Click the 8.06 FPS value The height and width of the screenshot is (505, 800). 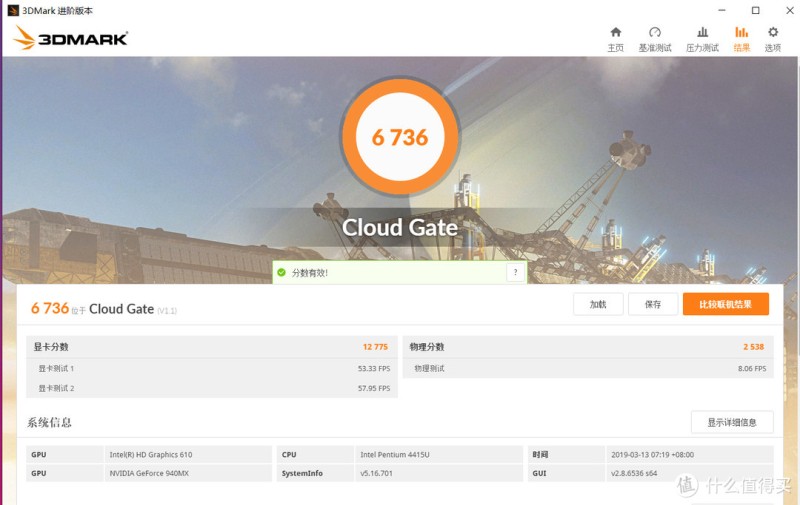[x=752, y=368]
